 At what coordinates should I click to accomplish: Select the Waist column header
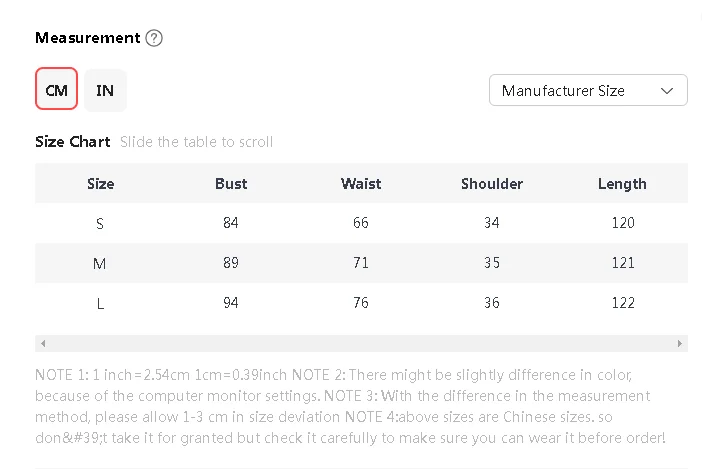click(x=361, y=183)
